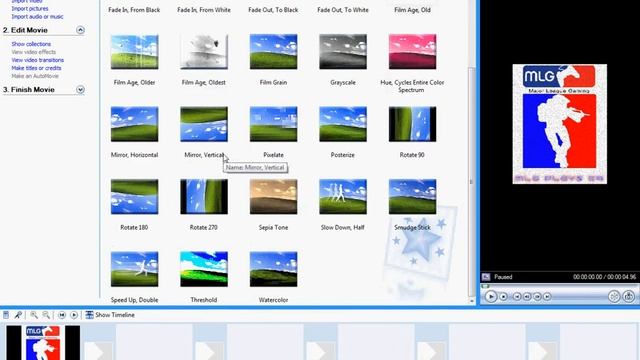
Task: Open Make titles or credits
Action: tap(36, 68)
